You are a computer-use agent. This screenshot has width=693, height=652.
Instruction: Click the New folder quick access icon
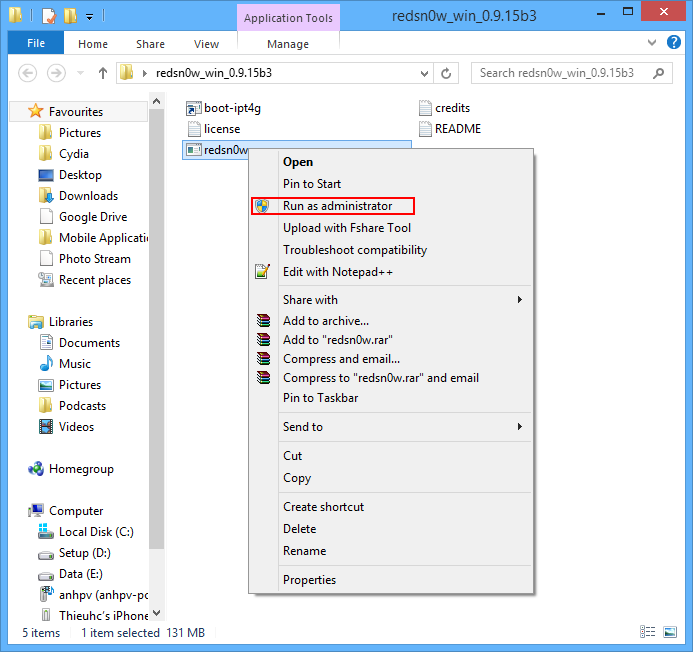tap(70, 16)
